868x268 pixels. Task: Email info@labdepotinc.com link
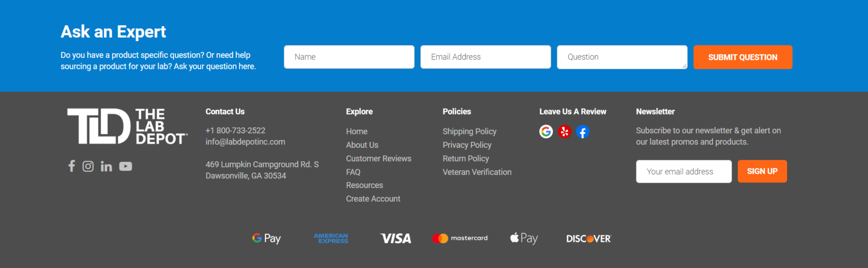tap(245, 142)
